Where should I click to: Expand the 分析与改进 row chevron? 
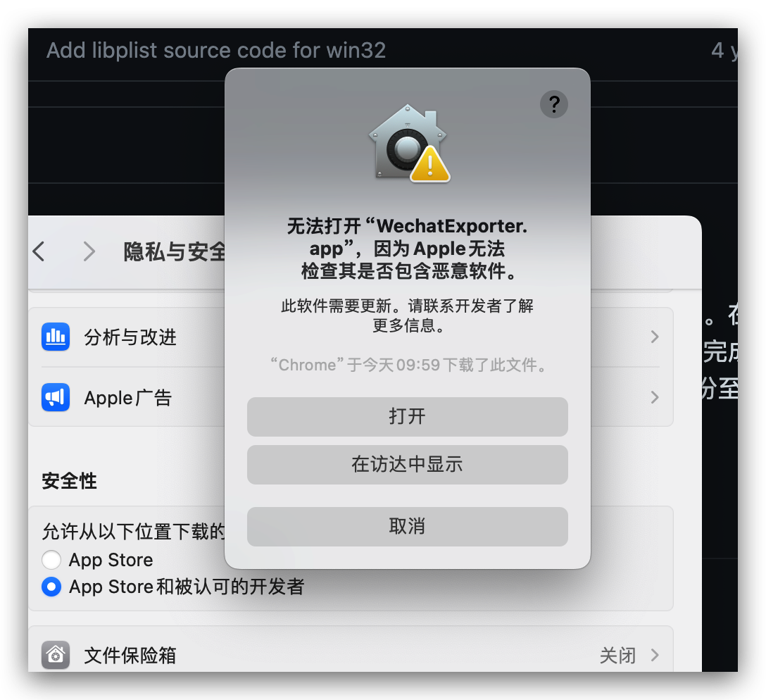pyautogui.click(x=655, y=337)
